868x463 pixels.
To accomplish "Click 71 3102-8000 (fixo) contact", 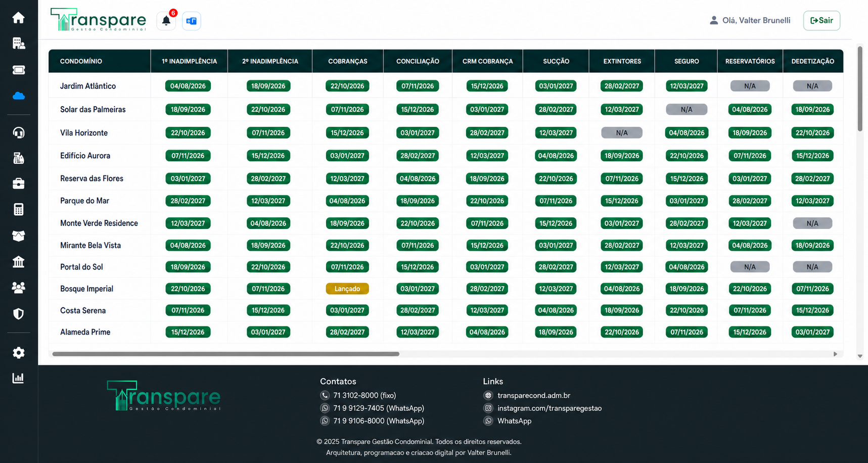I will [x=364, y=395].
